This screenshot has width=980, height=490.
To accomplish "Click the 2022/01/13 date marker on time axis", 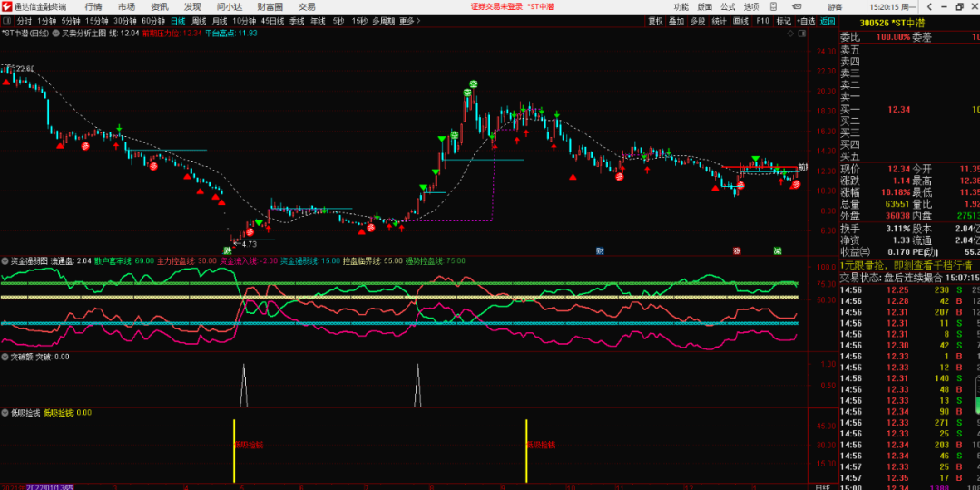I will 50,487.
